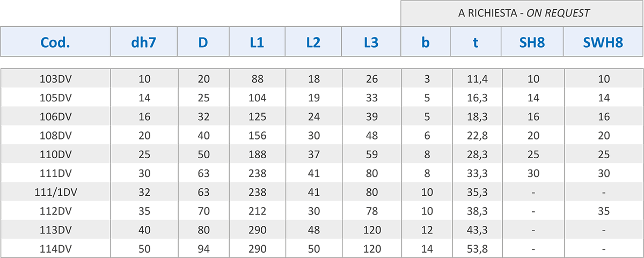Screen dimensions: 644x258
Task: Select the L1 column header
Action: [x=257, y=42]
